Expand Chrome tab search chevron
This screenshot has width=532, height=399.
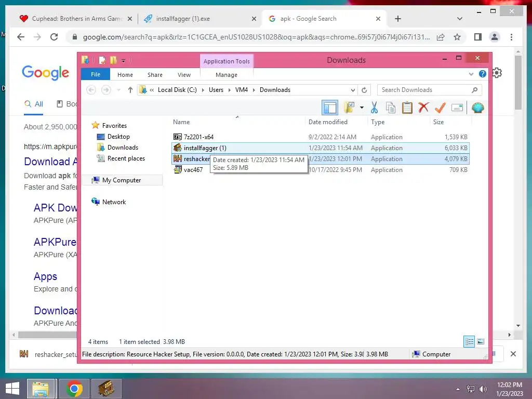pyautogui.click(x=459, y=19)
